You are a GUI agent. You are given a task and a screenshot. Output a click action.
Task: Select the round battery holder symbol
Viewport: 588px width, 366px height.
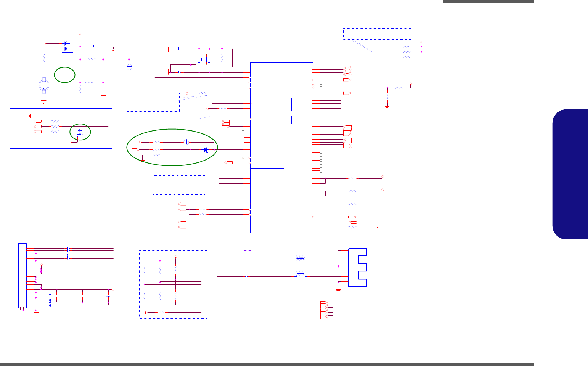click(44, 85)
